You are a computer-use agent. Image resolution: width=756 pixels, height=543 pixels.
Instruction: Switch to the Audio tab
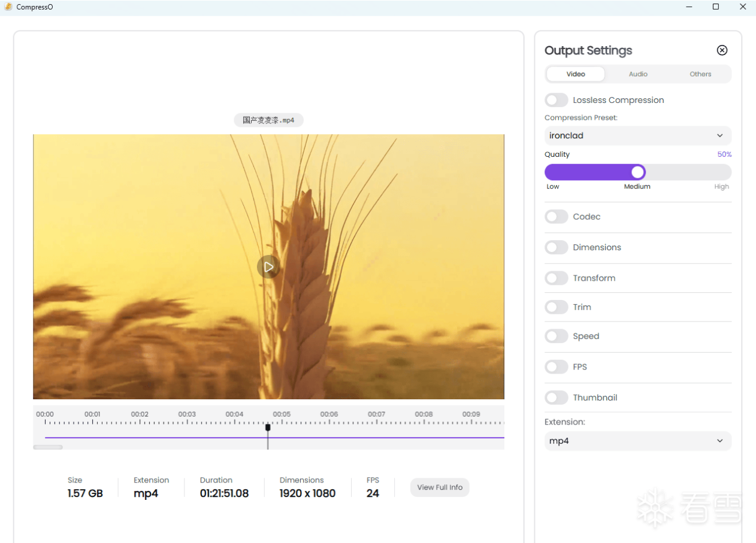click(638, 74)
